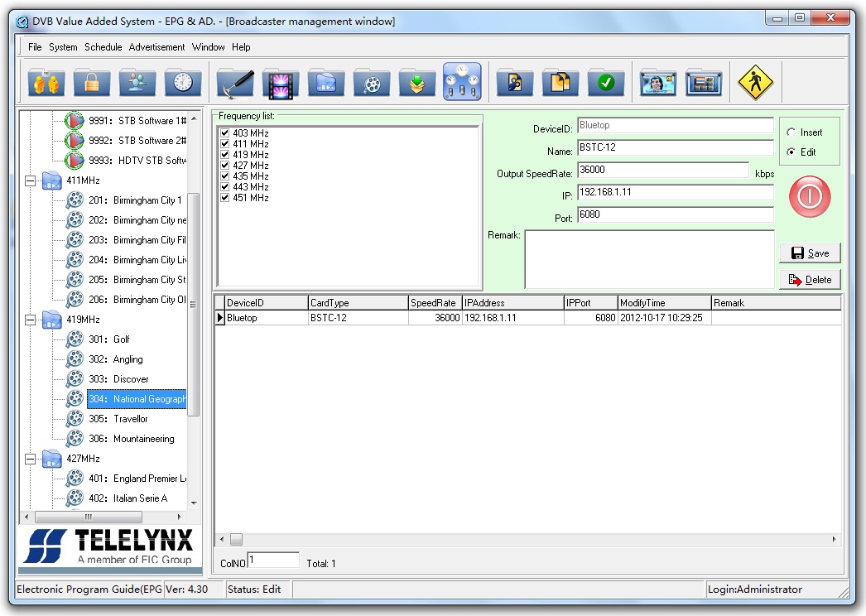Click the CardType column header
Screen dimensions: 866x616
(x=358, y=303)
